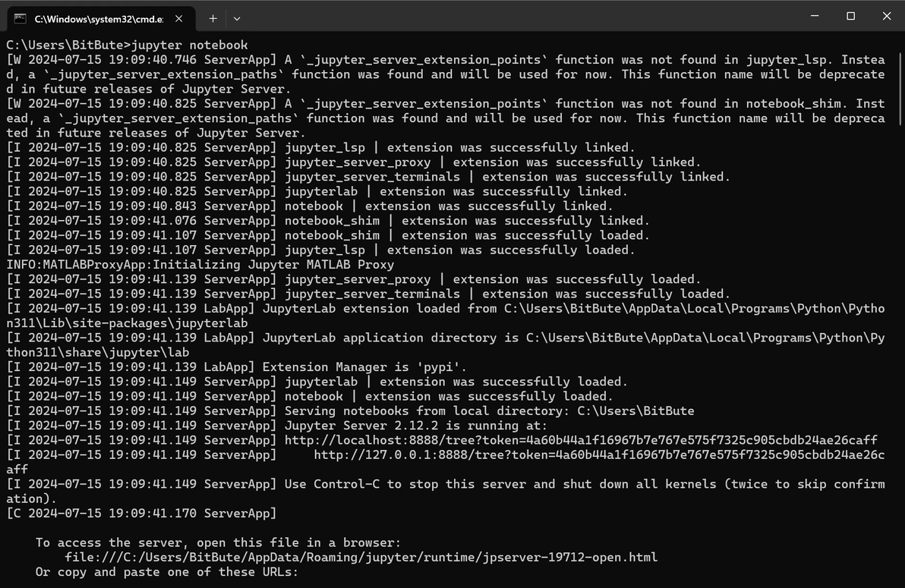Screen dimensions: 905x588
Task: Click the vertical scrollbar thumb
Action: (x=900, y=90)
